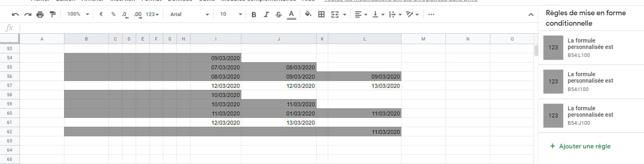This screenshot has height=164, width=644.
Task: Open the Arial font family dropdown
Action: [x=189, y=14]
